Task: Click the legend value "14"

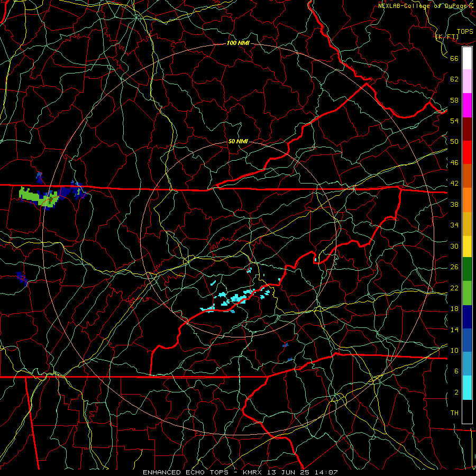Action: [454, 329]
